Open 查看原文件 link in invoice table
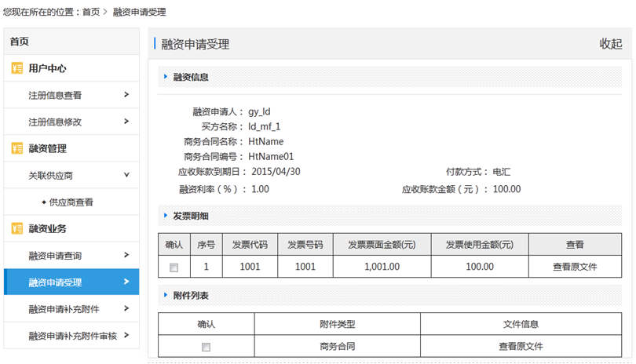 (575, 267)
